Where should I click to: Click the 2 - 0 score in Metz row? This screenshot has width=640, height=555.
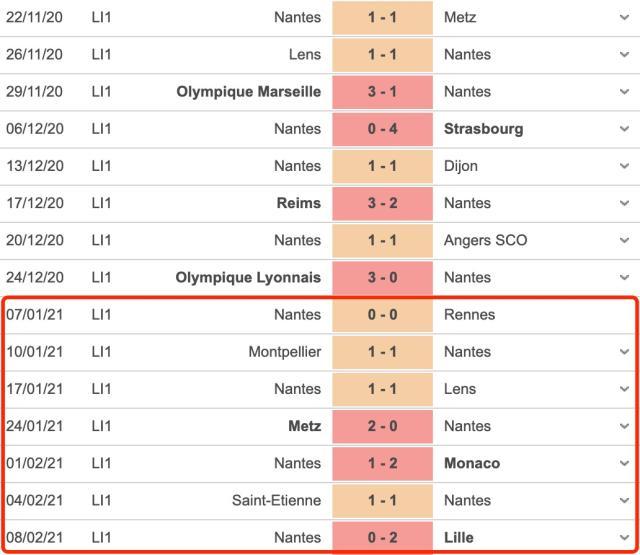tap(382, 426)
